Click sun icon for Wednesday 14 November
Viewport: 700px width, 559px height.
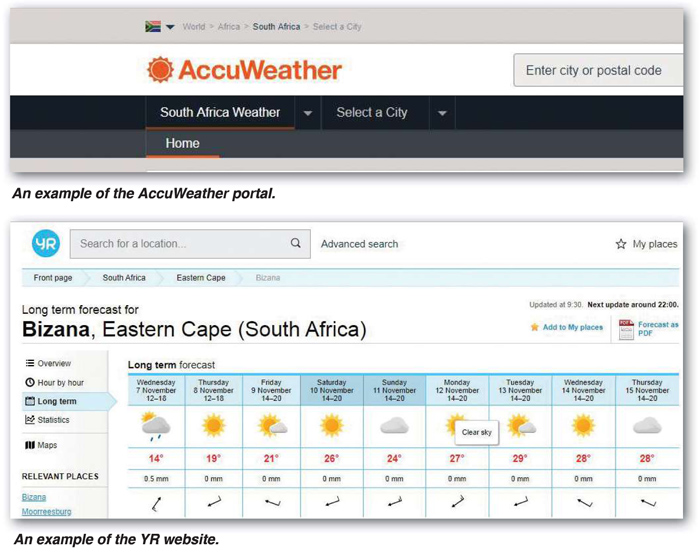[x=583, y=425]
